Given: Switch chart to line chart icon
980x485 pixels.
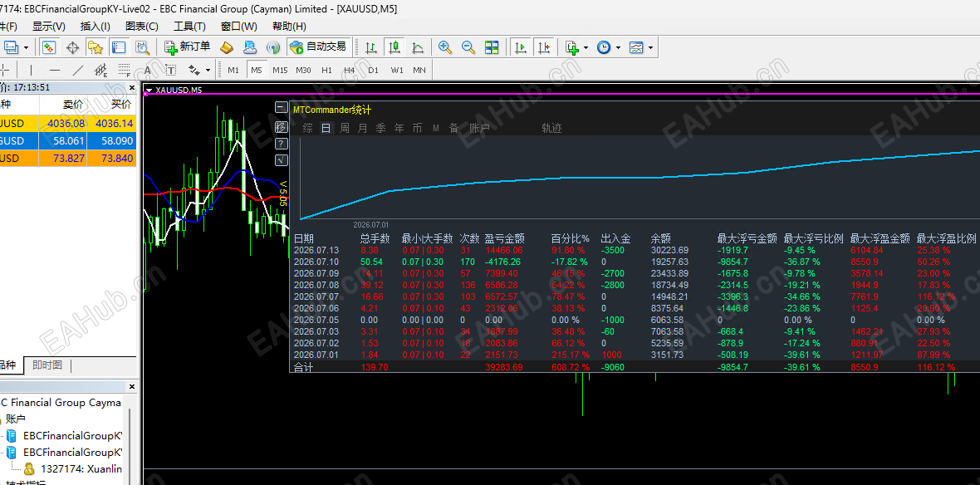Looking at the screenshot, I should 418,47.
